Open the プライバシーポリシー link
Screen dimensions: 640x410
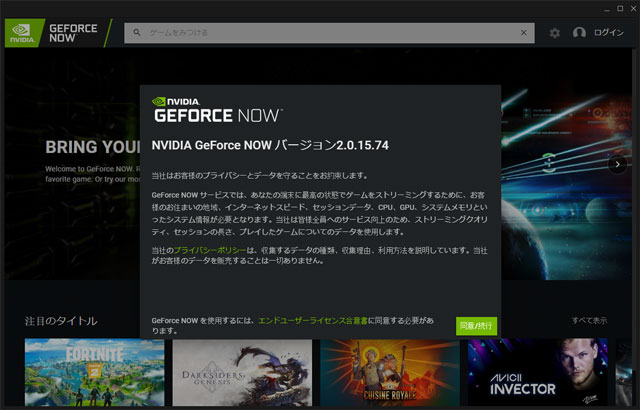[x=210, y=250]
